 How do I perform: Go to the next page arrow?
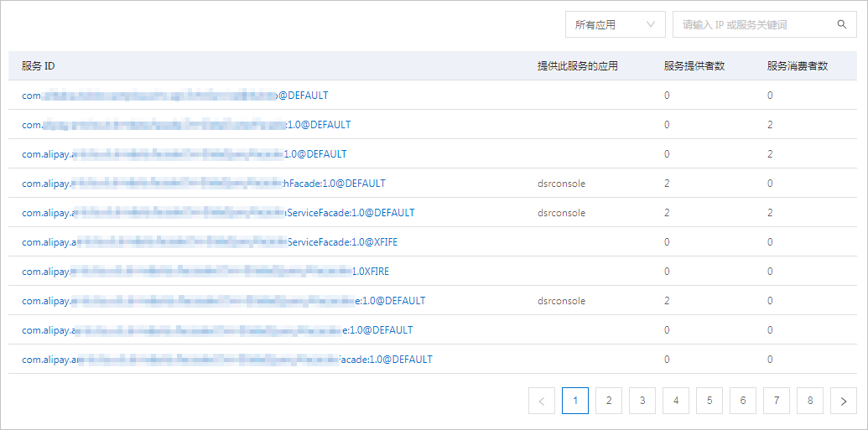[x=844, y=401]
